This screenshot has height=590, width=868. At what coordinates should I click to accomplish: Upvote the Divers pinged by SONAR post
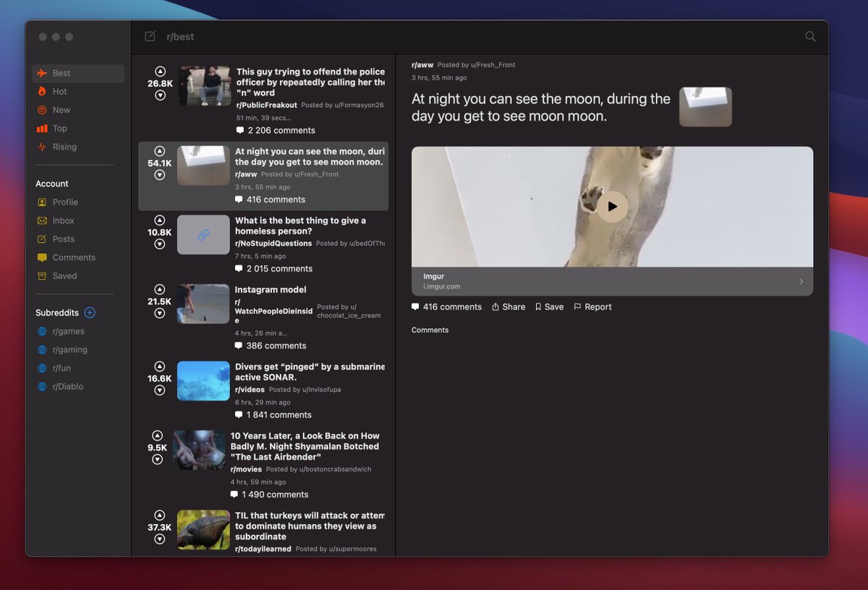(160, 367)
